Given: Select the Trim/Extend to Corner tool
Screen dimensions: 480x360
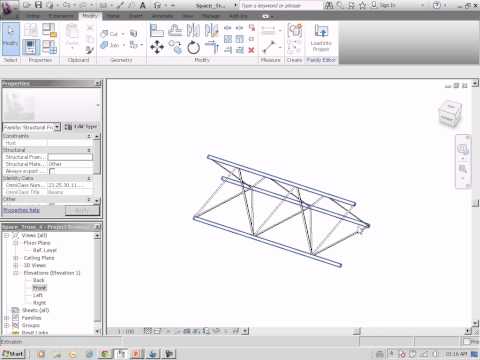Looking at the screenshot, I should pos(212,47).
